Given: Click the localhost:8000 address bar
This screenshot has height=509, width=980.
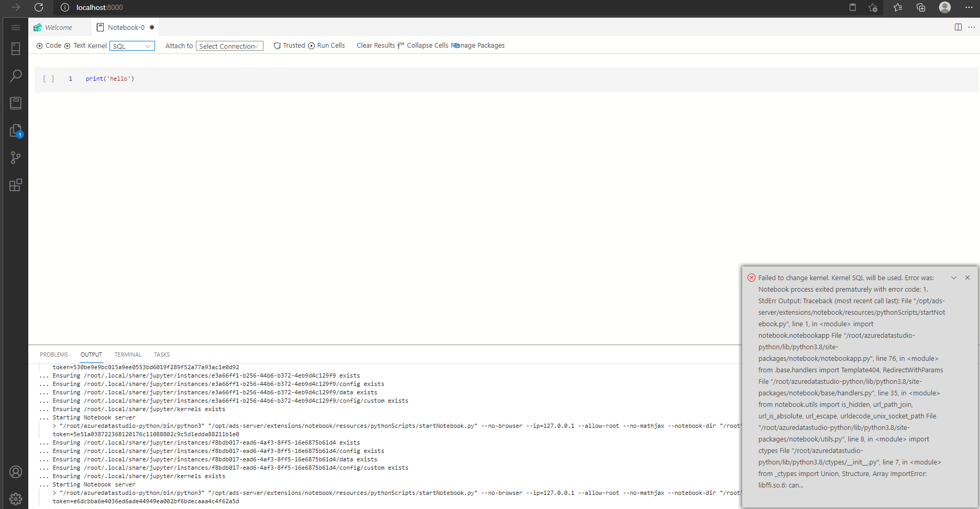Looking at the screenshot, I should pyautogui.click(x=100, y=7).
